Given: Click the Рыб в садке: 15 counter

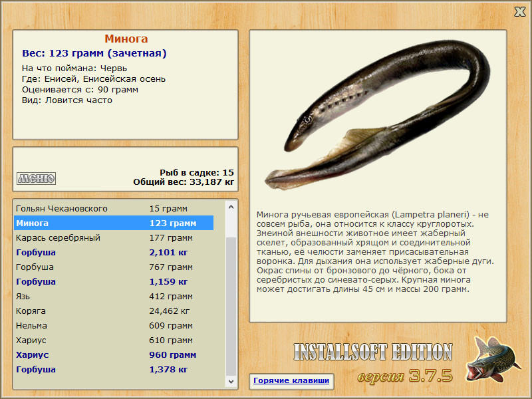Looking at the screenshot, I should tap(197, 172).
